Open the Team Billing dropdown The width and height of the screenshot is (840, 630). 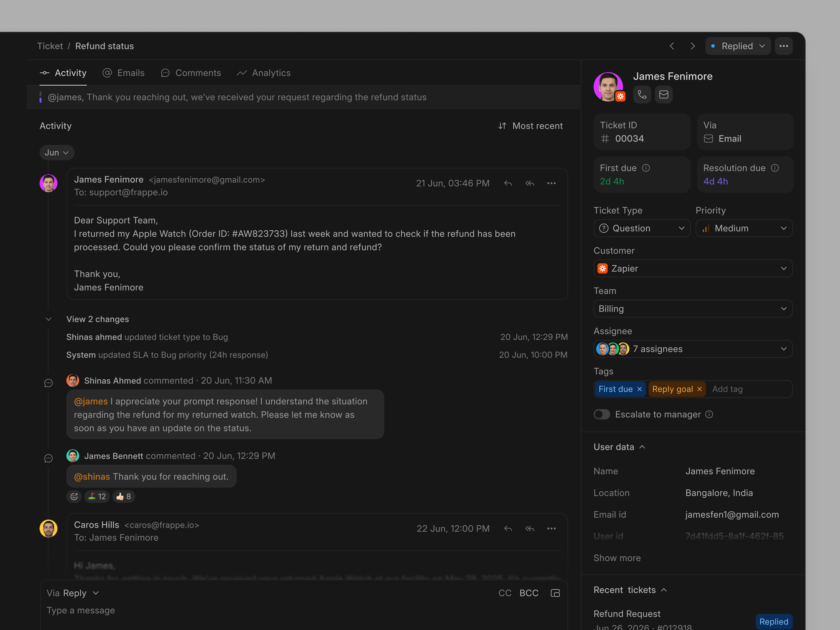click(693, 309)
